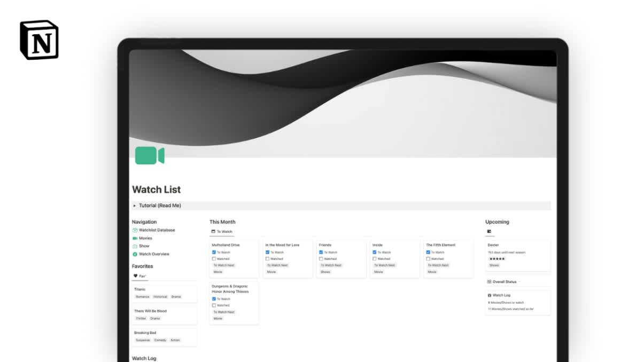
Task: Open the Friends card title
Action: (325, 245)
